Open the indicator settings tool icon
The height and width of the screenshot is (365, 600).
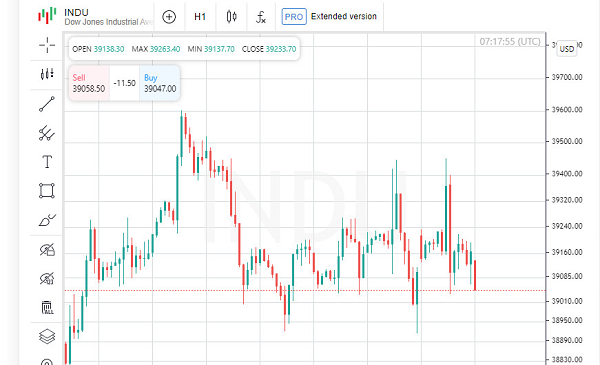47,74
